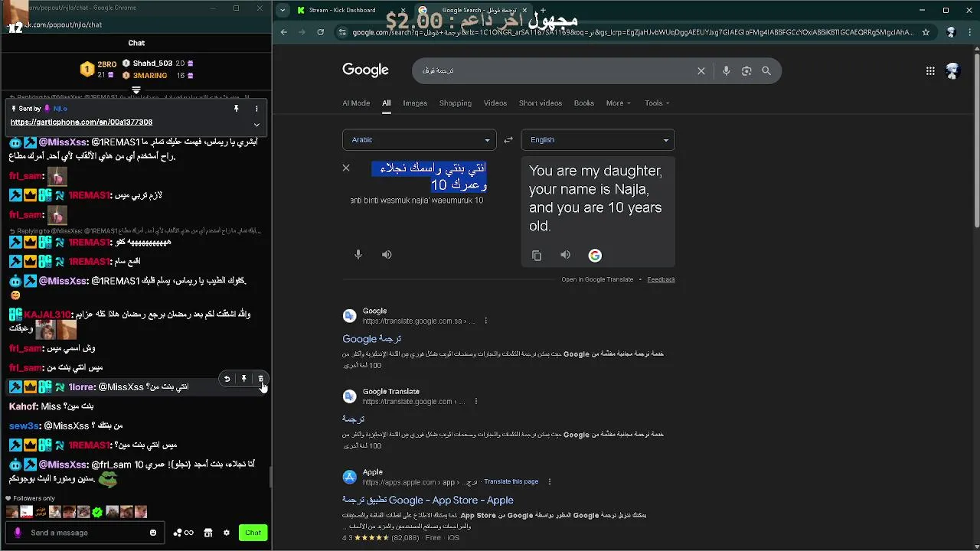
Task: Start Google voice search
Action: click(x=726, y=70)
